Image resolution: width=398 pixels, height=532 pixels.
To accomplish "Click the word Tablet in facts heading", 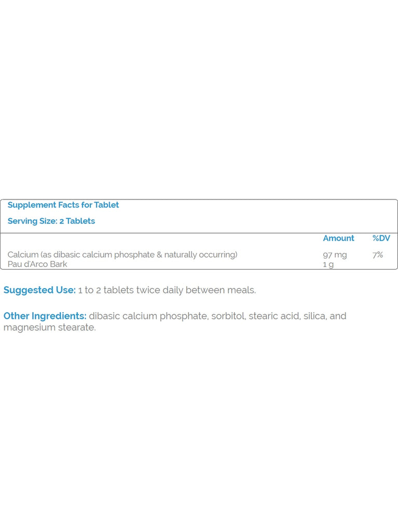I will click(x=106, y=205).
